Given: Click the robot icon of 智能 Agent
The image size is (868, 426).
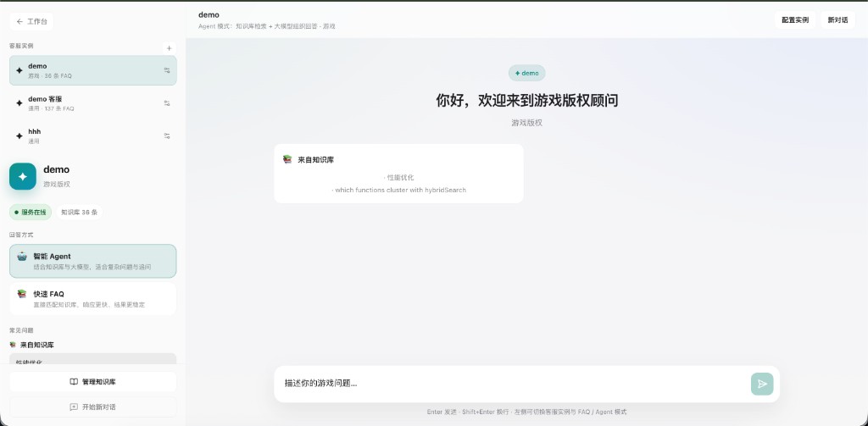Looking at the screenshot, I should tap(22, 257).
